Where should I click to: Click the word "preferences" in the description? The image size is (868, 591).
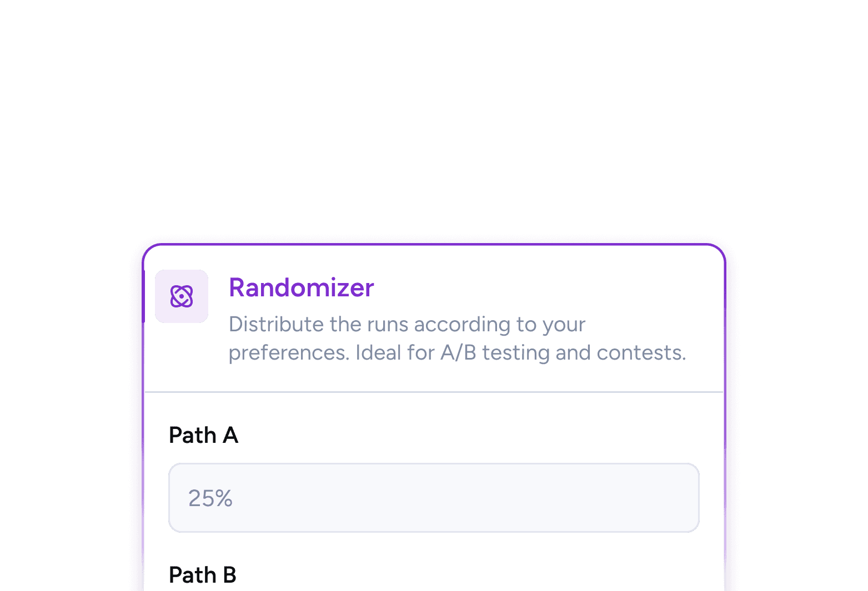pos(289,353)
